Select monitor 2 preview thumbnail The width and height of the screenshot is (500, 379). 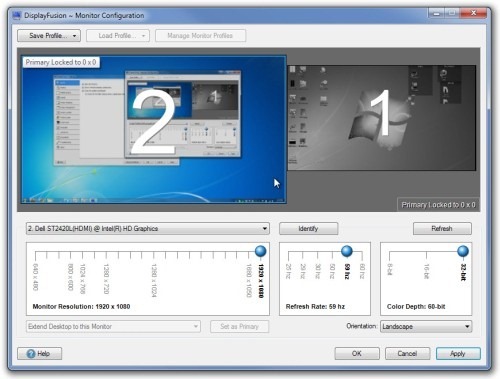tap(154, 129)
